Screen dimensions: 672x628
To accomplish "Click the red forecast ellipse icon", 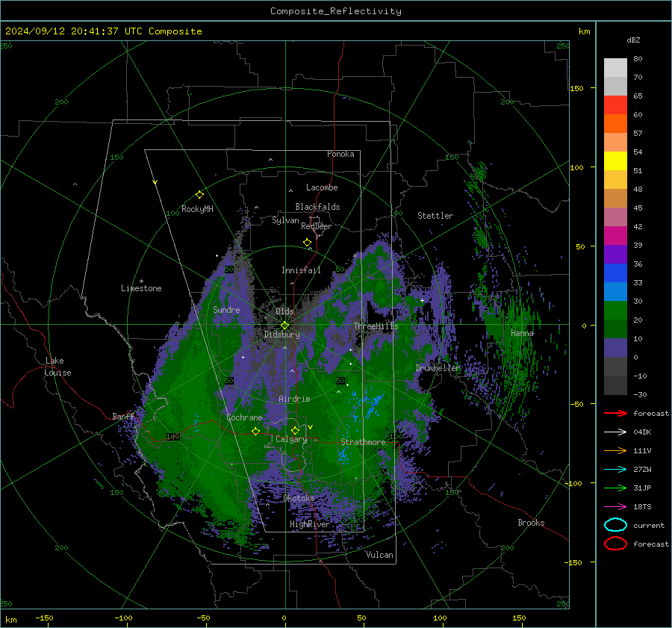I will 615,544.
